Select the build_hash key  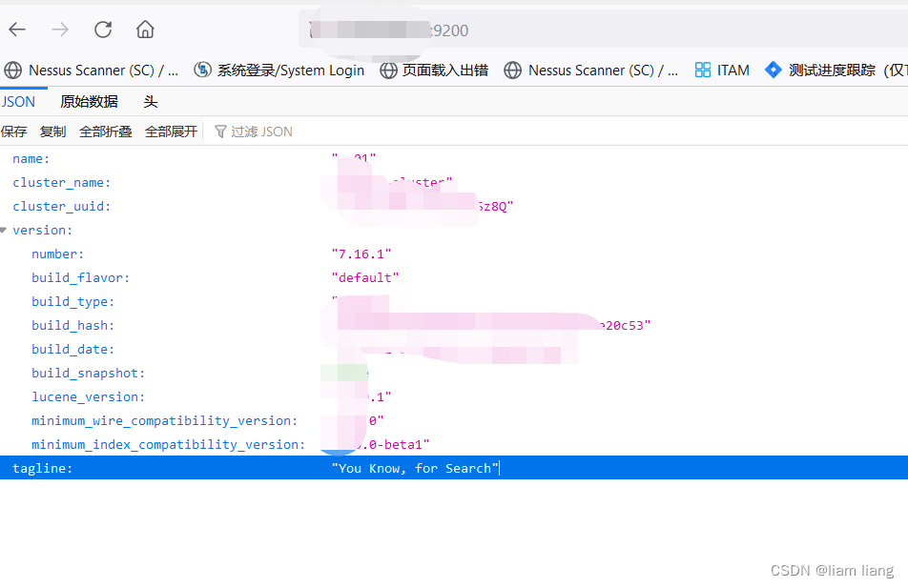click(72, 325)
